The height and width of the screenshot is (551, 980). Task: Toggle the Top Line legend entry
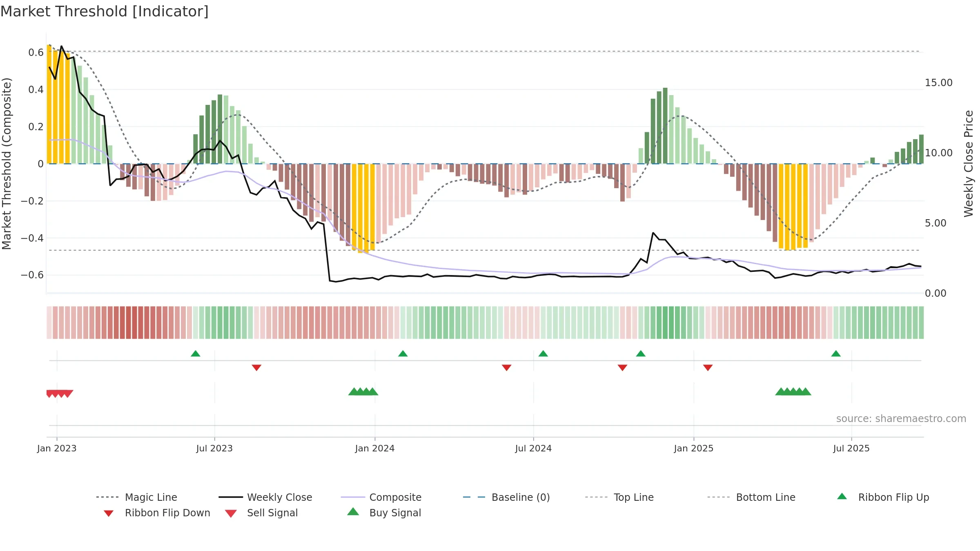click(x=619, y=497)
